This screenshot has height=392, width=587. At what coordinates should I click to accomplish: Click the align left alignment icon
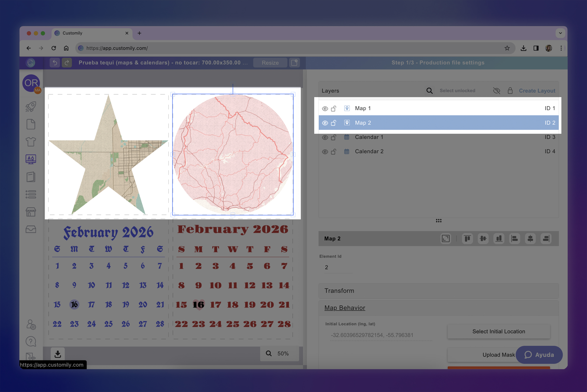click(x=514, y=239)
